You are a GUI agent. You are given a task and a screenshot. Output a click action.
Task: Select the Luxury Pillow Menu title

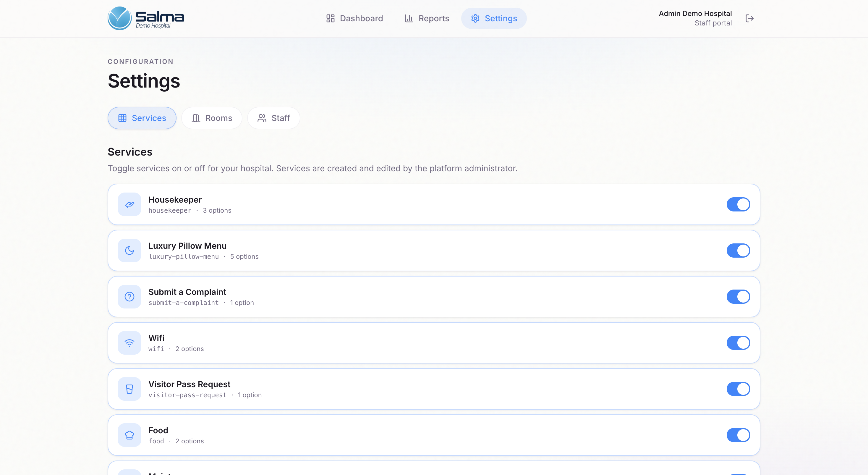[187, 246]
